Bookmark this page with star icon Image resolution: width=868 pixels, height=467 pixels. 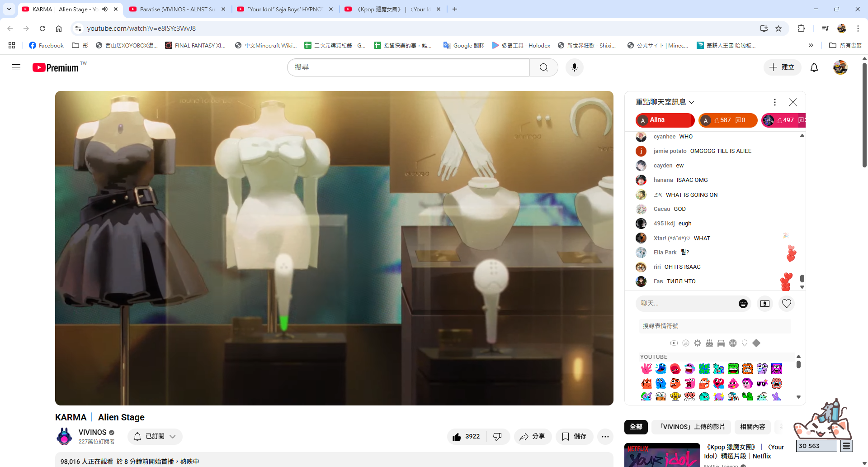pos(778,28)
